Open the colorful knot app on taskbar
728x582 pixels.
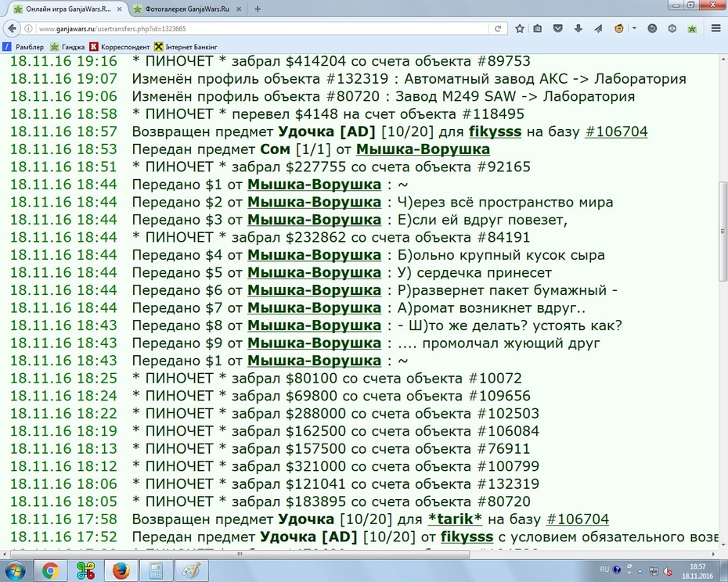coord(85,571)
